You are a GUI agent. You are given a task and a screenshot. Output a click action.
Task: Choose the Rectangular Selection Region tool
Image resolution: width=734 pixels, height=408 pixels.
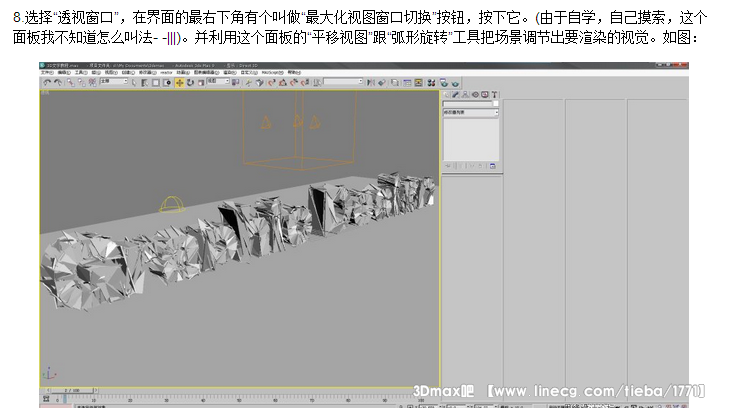pos(155,82)
